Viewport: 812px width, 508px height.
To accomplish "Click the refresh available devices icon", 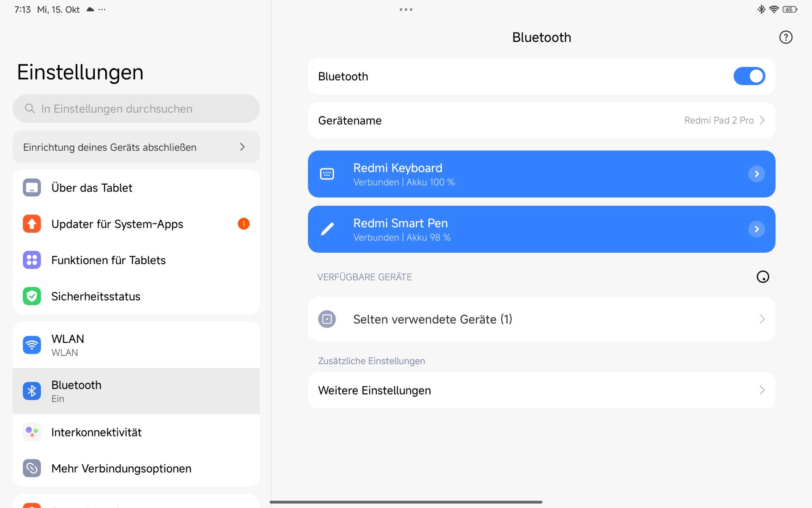I will (763, 277).
